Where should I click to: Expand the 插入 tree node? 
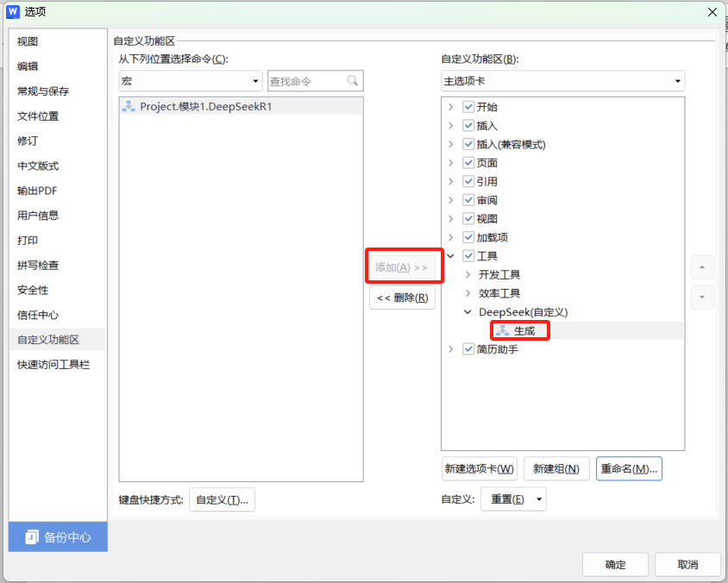tap(450, 125)
